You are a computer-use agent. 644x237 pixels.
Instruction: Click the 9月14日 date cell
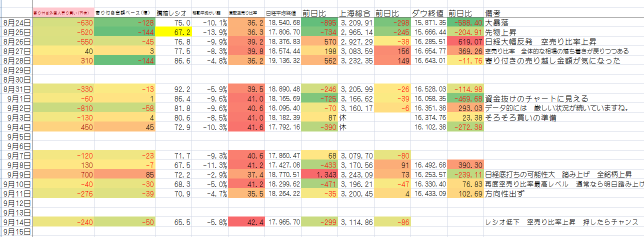[x=16, y=222]
